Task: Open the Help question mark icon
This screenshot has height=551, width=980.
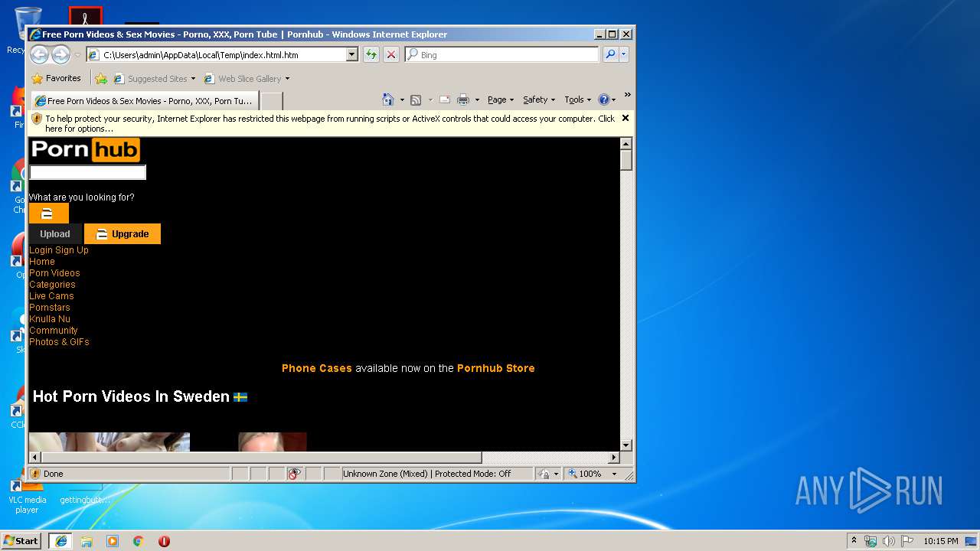Action: pyautogui.click(x=603, y=99)
